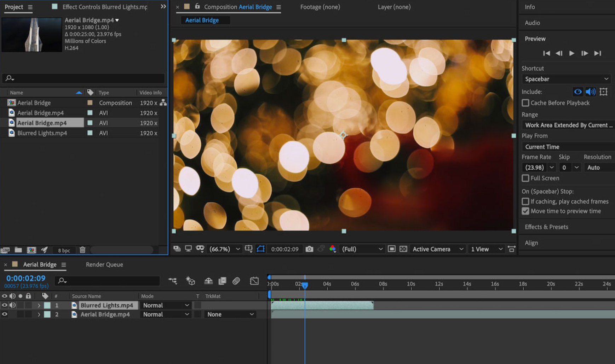
Task: Switch to the Render Queue tab
Action: 104,265
